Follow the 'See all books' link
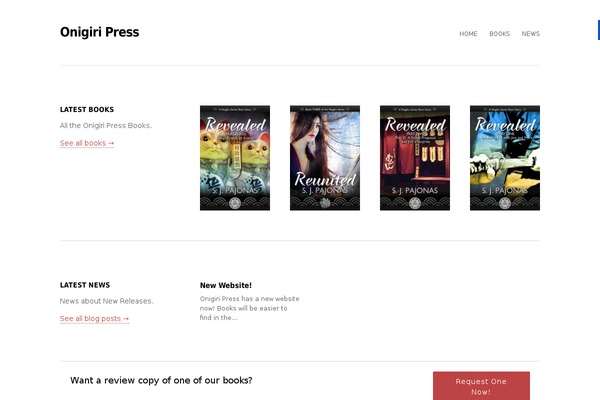The height and width of the screenshot is (400, 600). (x=87, y=143)
